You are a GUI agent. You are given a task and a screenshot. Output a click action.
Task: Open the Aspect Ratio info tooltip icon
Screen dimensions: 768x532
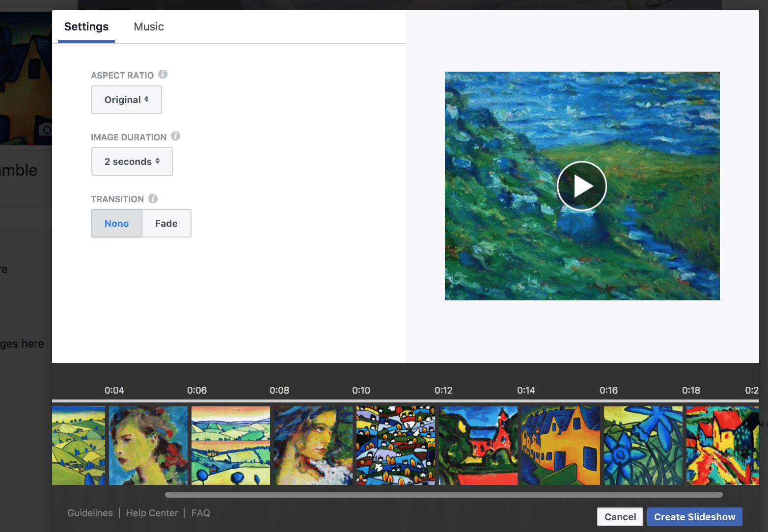pyautogui.click(x=163, y=75)
